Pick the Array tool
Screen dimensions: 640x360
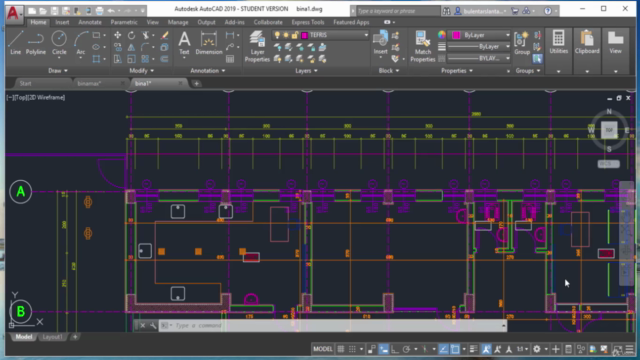click(x=145, y=59)
